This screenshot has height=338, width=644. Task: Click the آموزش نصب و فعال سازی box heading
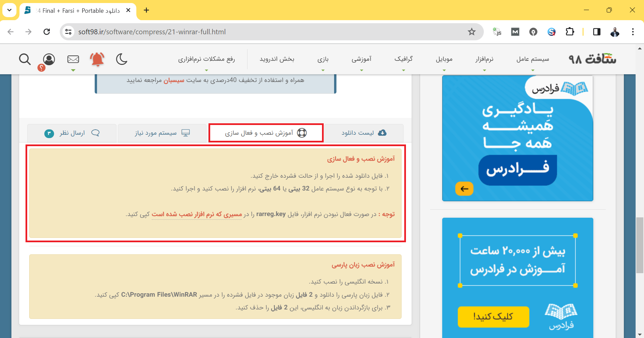click(x=361, y=159)
